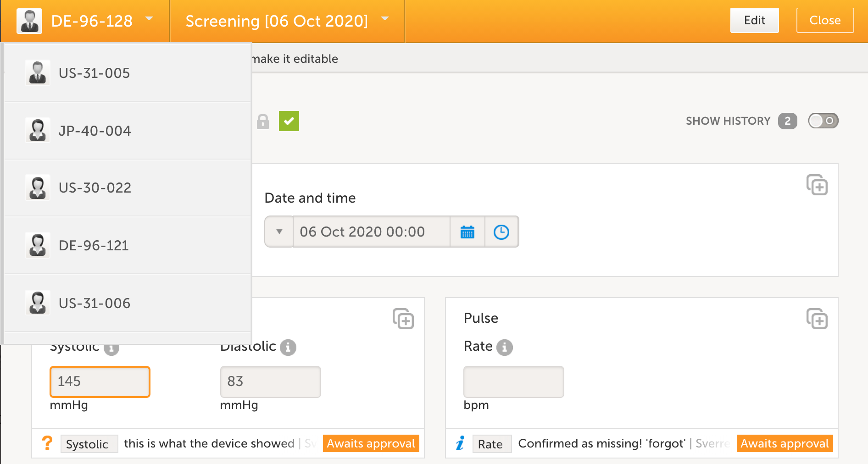This screenshot has height=464, width=868.
Task: Click the orange question mark query icon
Action: [x=47, y=443]
